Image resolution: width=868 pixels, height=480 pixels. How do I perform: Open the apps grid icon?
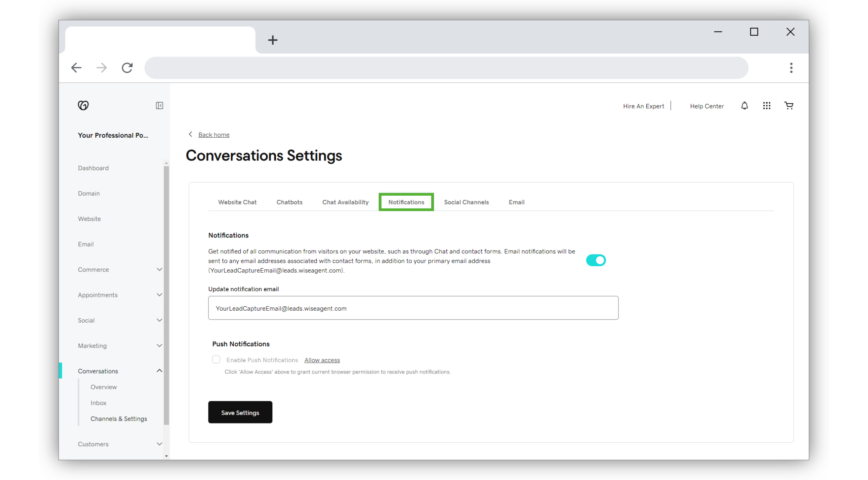766,106
